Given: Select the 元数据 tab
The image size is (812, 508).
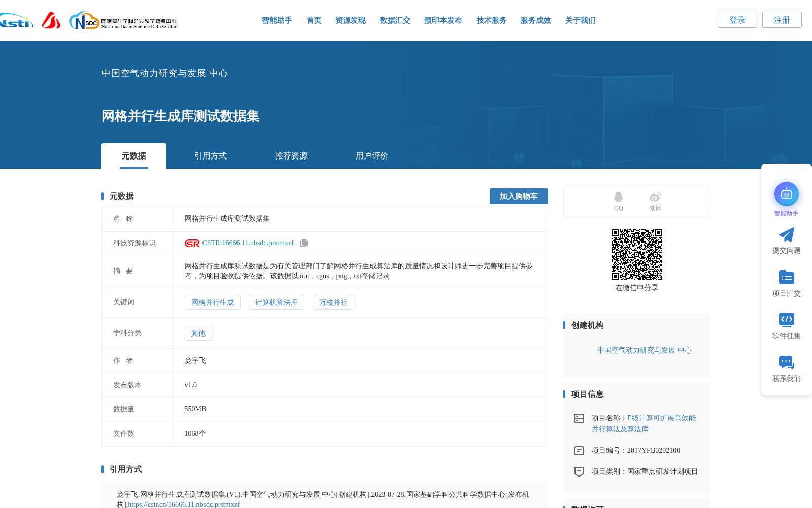Looking at the screenshot, I should [x=134, y=156].
